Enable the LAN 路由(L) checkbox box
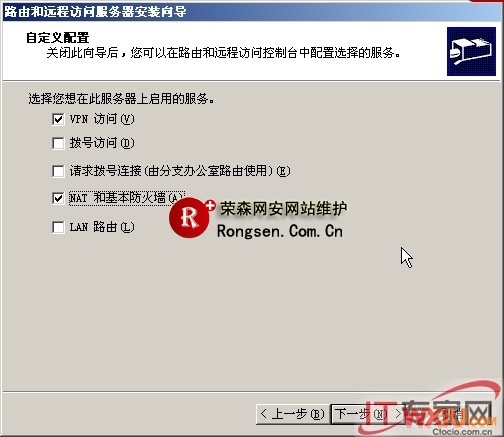 58,227
